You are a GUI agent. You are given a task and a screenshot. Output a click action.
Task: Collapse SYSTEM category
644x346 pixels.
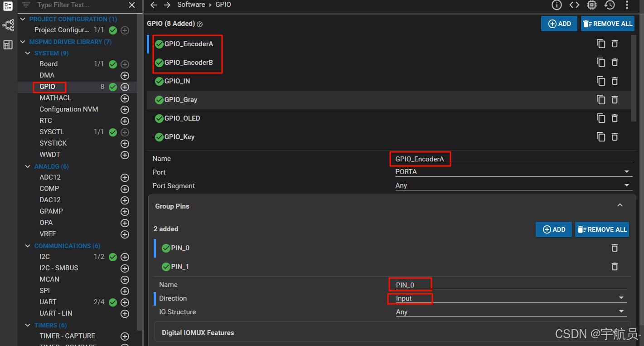(28, 53)
